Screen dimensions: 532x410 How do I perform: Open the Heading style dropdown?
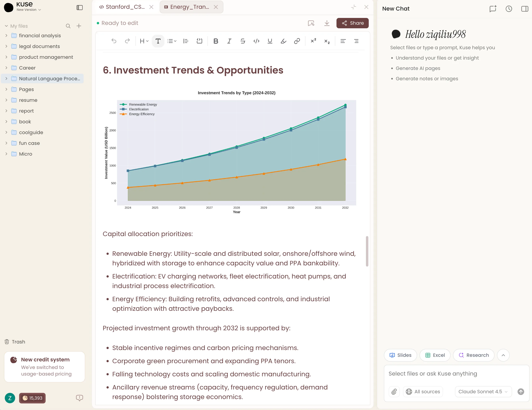144,41
